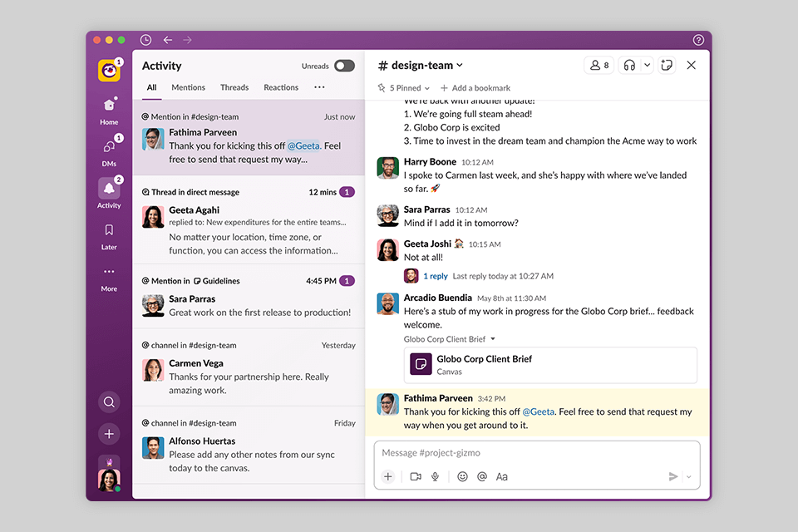798x532 pixels.
Task: Toggle formatting Aa icon
Action: point(502,476)
